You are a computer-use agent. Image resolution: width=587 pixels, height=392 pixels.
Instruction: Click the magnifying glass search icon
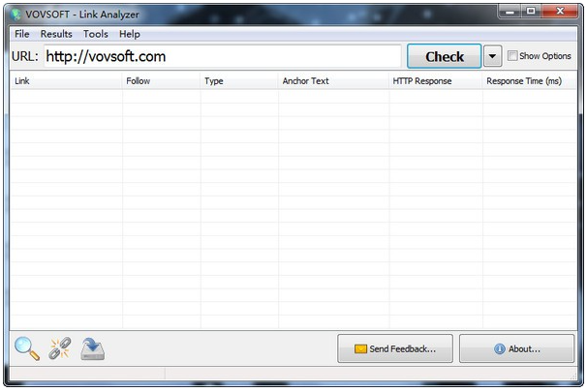point(27,348)
